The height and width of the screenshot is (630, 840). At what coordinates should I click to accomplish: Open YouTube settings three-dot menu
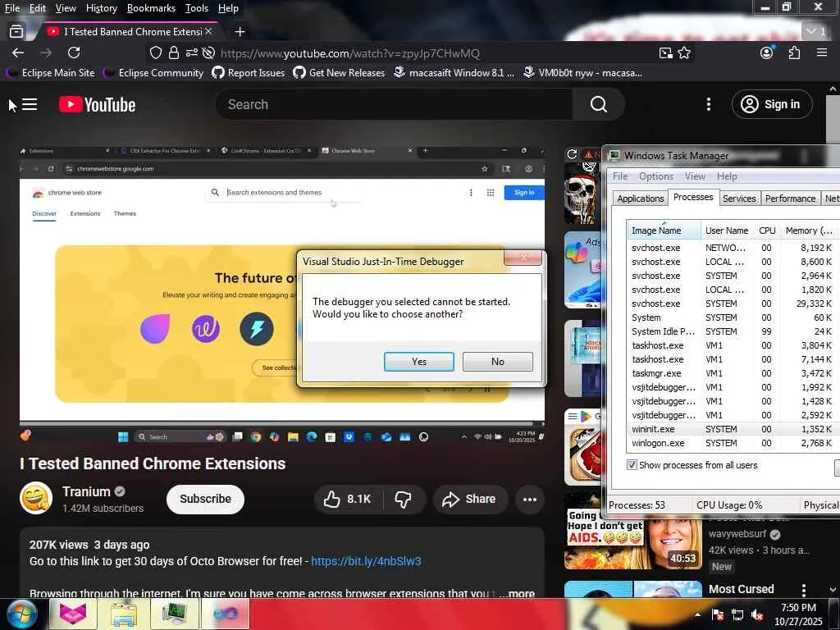click(708, 104)
